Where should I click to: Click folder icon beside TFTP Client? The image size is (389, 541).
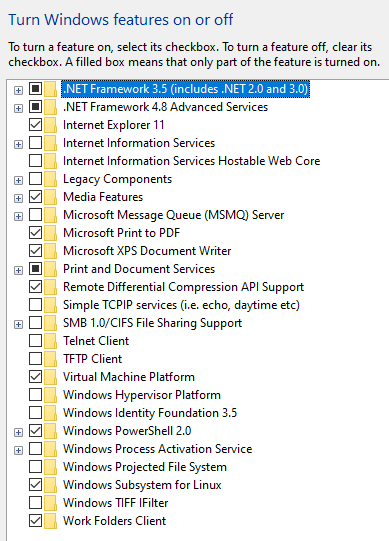50,359
